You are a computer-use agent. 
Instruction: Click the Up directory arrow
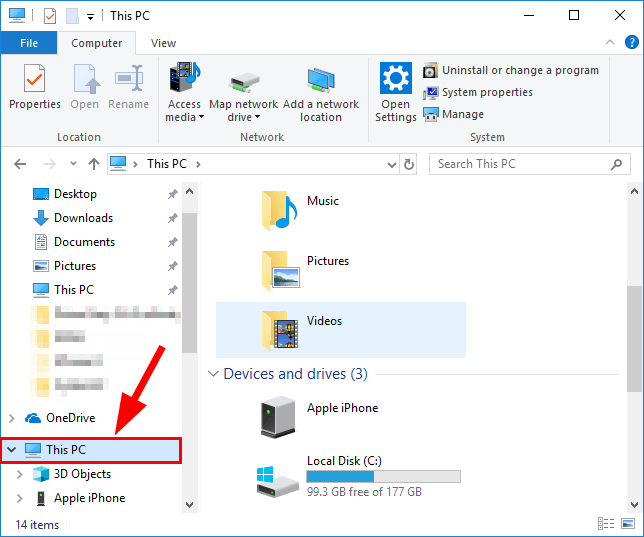(94, 164)
